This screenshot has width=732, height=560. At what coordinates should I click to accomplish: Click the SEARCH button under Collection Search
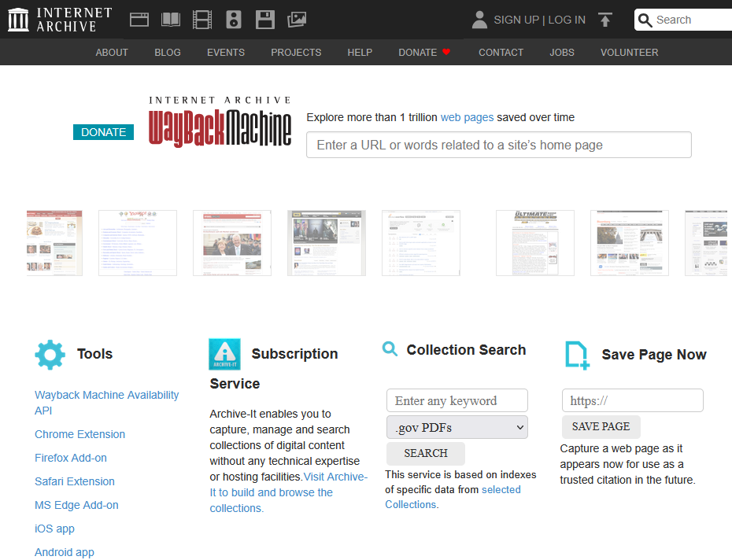(426, 453)
